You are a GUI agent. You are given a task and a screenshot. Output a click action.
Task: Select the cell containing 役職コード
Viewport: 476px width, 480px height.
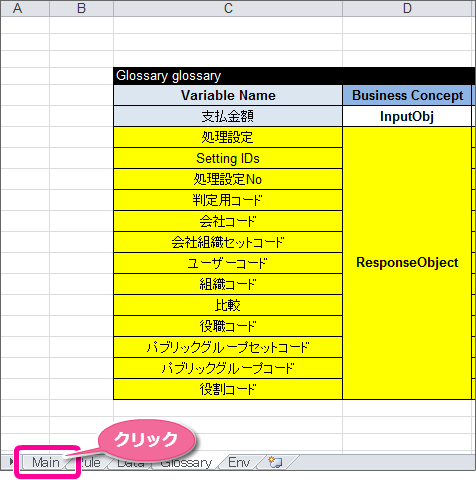[228, 326]
